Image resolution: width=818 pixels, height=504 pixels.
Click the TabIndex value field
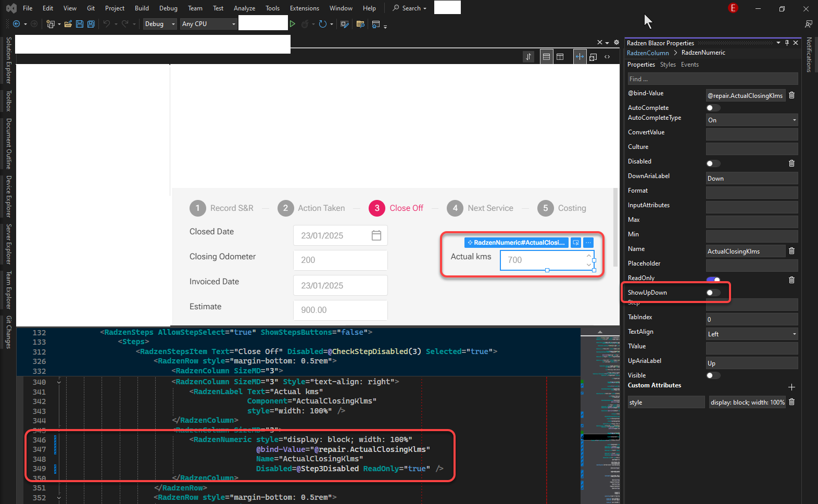tap(752, 319)
